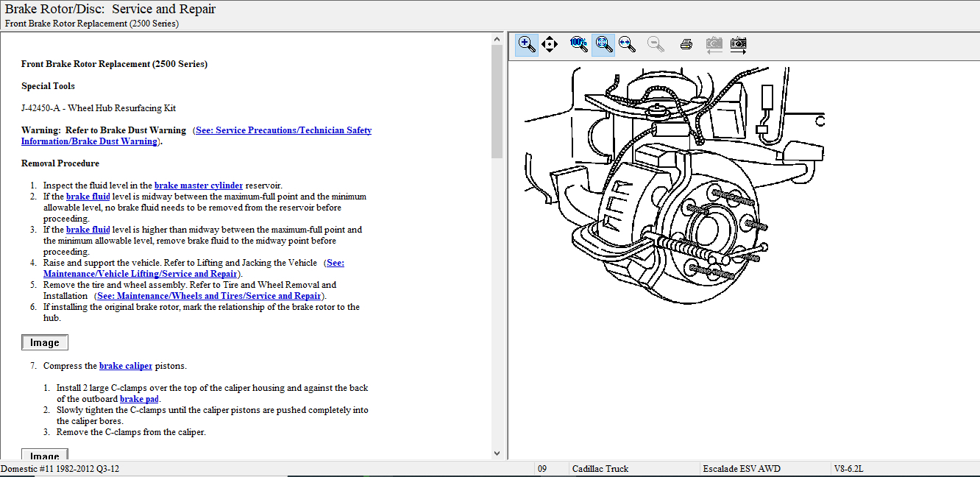Follow the brake caliper link in step 7
The height and width of the screenshot is (477, 980).
[x=126, y=366]
